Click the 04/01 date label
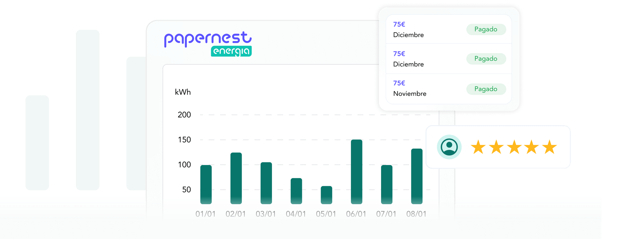644x239 pixels. [x=296, y=214]
